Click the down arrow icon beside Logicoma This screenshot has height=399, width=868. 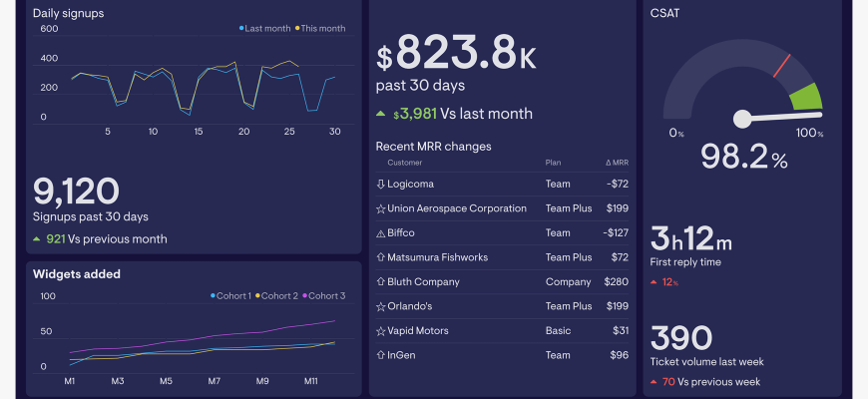pyautogui.click(x=380, y=185)
